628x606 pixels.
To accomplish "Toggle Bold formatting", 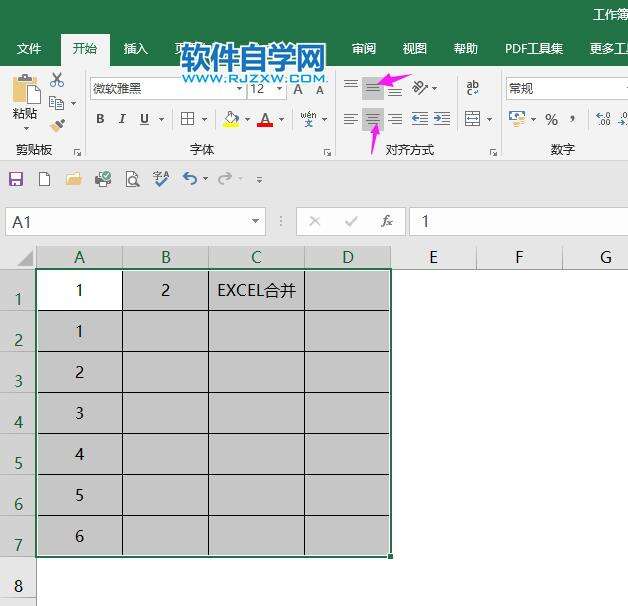I will pos(100,119).
